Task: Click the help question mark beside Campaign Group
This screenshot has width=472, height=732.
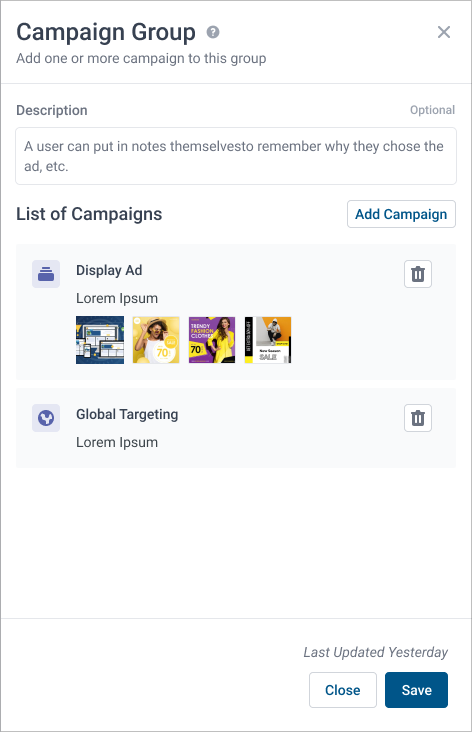Action: point(213,32)
